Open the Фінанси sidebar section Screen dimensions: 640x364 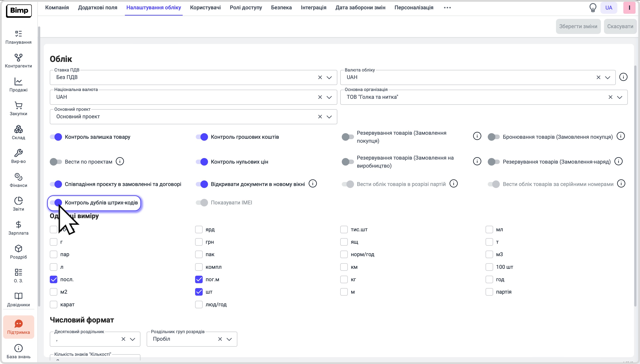click(x=18, y=180)
